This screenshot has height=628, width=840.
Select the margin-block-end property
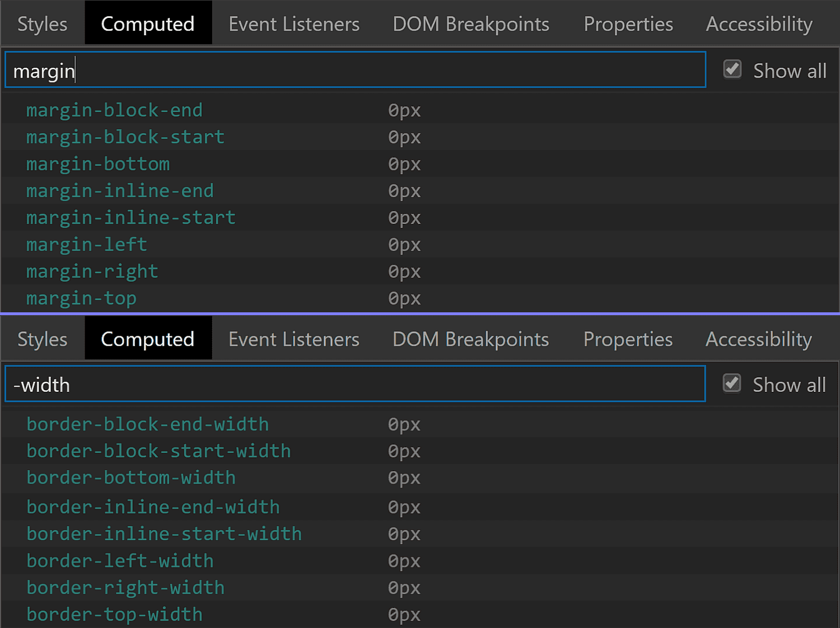coord(114,110)
